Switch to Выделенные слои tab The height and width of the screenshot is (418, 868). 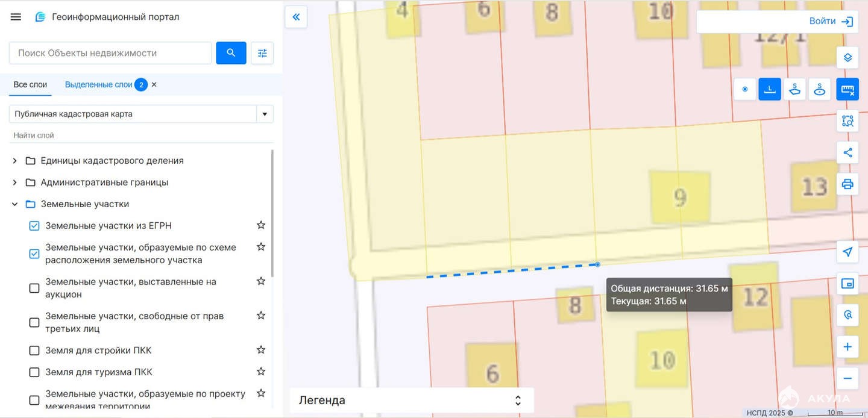(98, 85)
